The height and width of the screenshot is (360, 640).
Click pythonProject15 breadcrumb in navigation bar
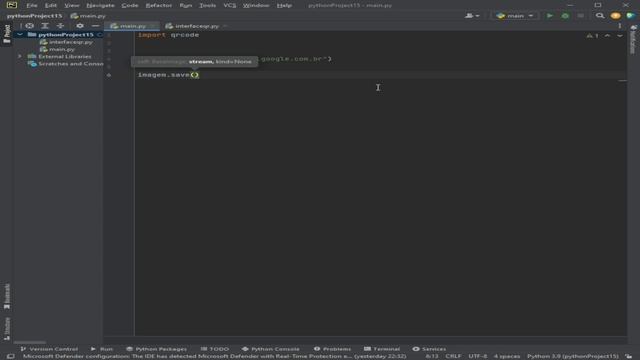(x=35, y=16)
